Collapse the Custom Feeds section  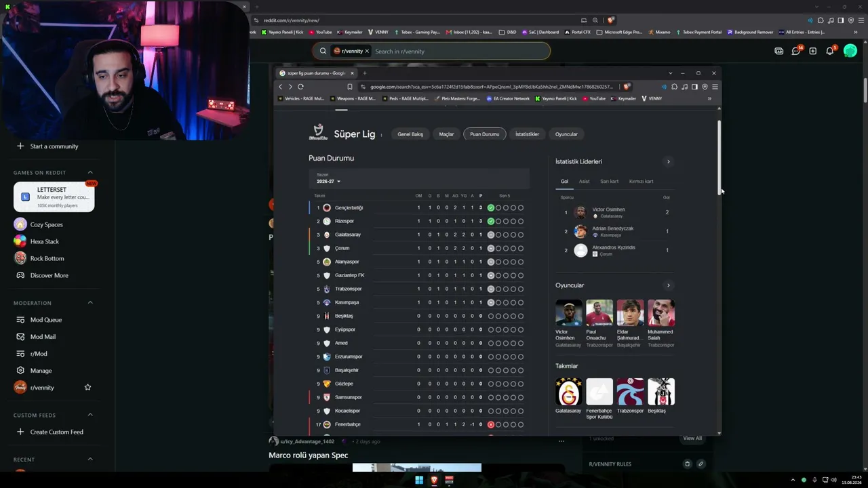pos(90,415)
